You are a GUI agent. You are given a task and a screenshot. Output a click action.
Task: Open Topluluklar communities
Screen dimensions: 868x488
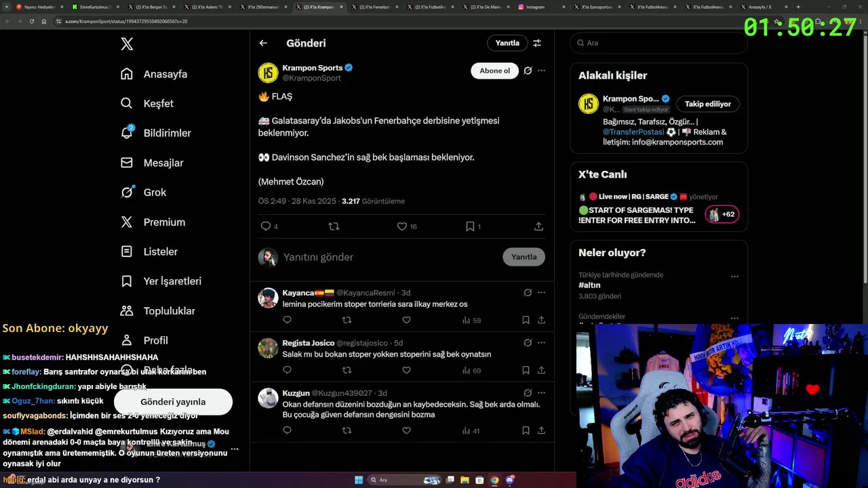pyautogui.click(x=157, y=311)
